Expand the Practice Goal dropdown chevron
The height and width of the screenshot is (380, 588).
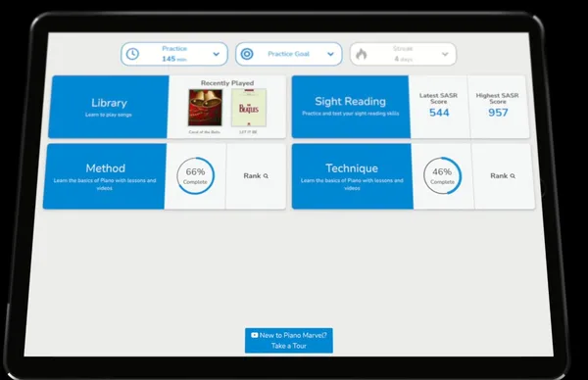[331, 54]
